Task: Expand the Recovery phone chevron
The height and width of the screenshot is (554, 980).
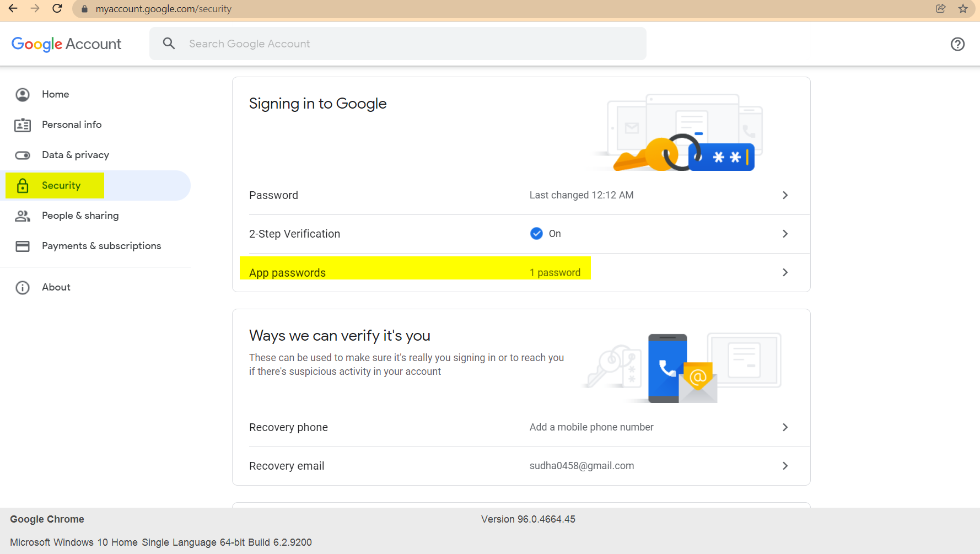Action: tap(785, 427)
